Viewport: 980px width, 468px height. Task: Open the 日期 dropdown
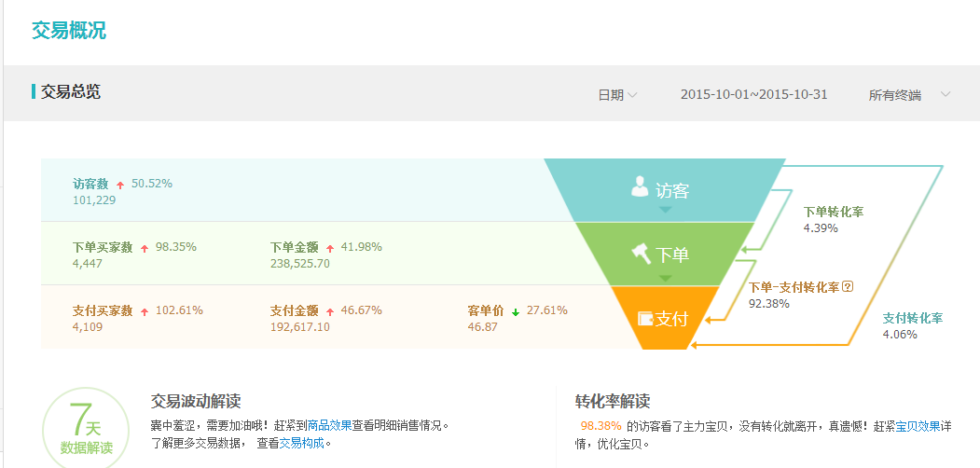[x=617, y=95]
